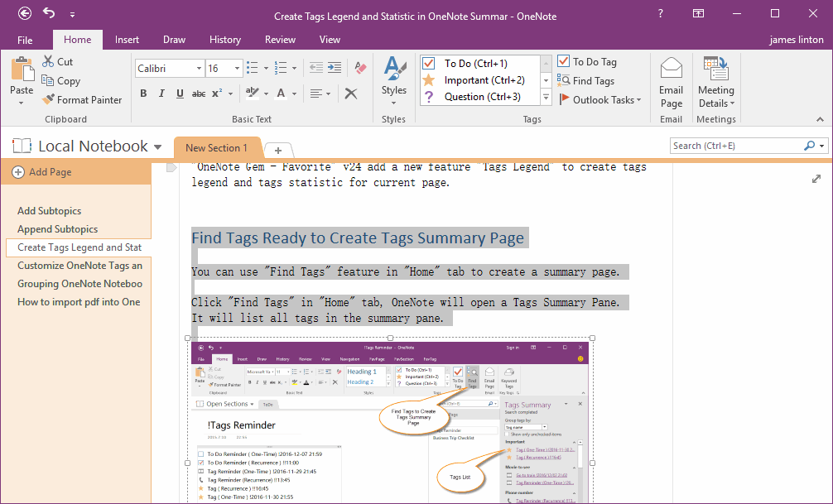
Task: Open the File menu
Action: (x=25, y=40)
